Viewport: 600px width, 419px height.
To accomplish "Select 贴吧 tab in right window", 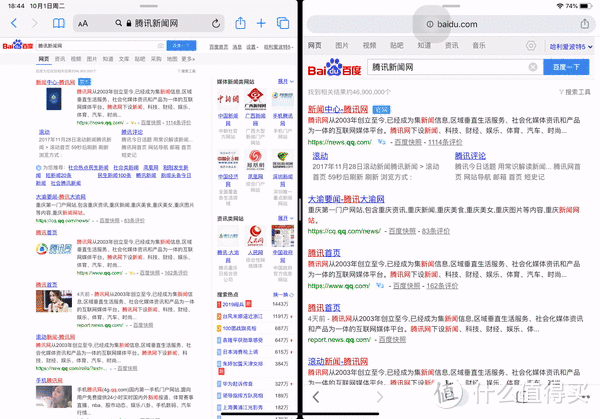I will (x=396, y=46).
